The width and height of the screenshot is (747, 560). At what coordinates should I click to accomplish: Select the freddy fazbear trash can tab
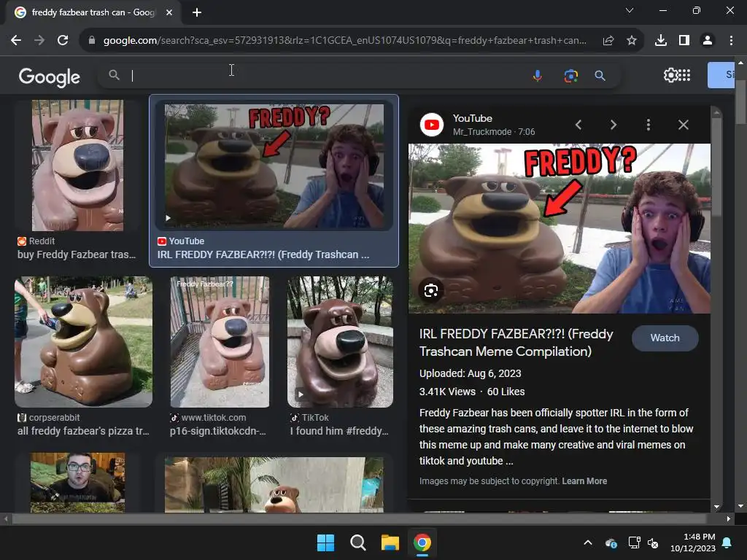pos(93,12)
